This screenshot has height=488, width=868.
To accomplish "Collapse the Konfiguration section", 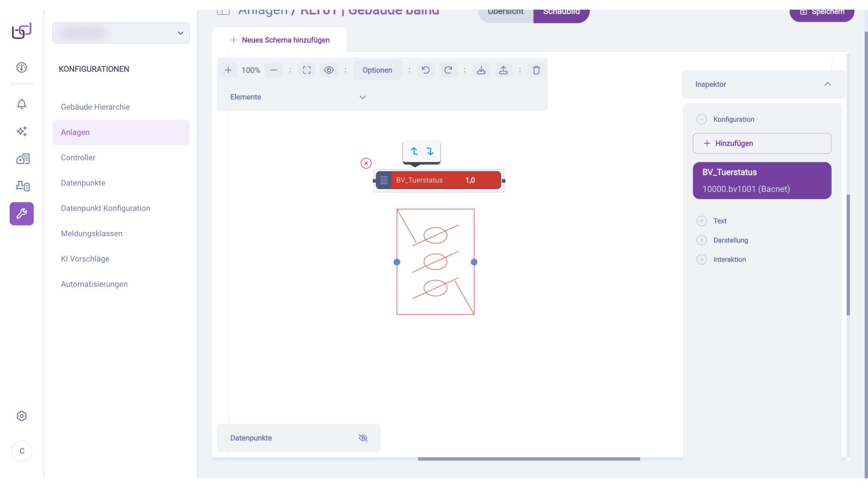I will 702,119.
